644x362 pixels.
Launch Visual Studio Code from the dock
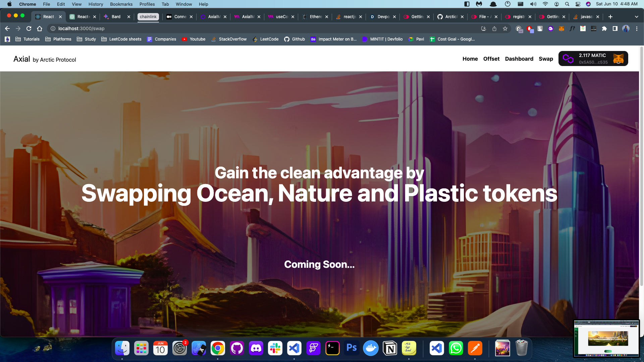(294, 349)
